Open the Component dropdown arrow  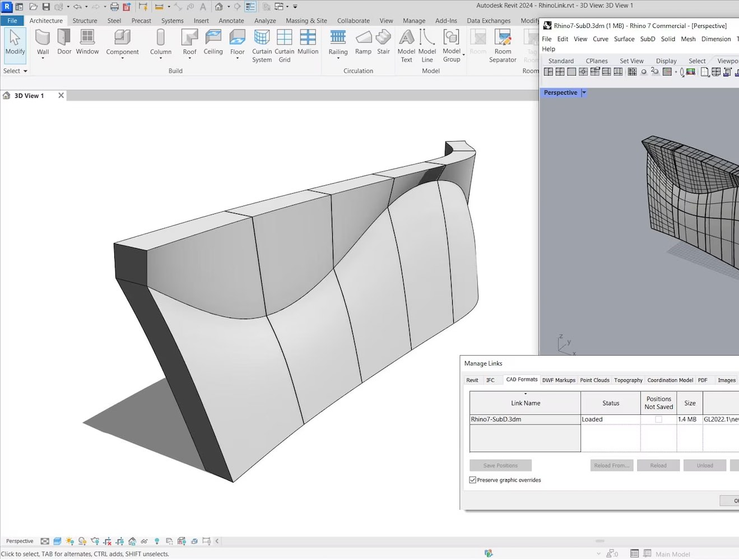point(122,58)
